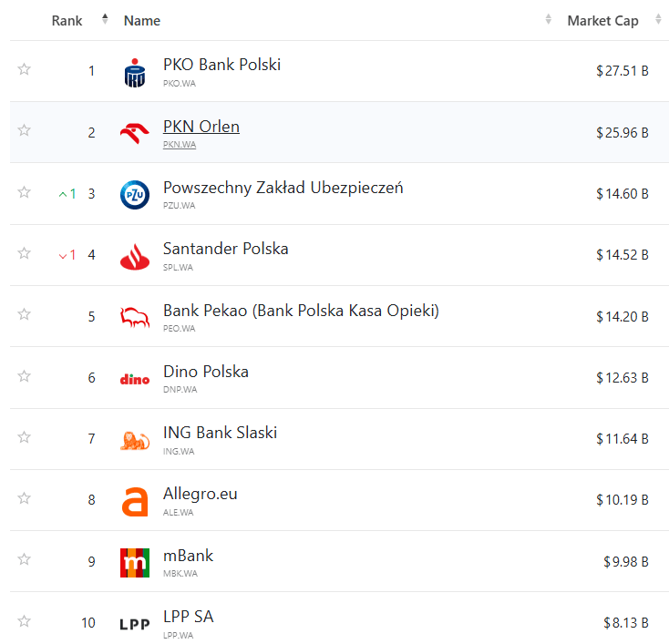
Task: Sort by Market Cap using sort arrows
Action: [x=657, y=19]
